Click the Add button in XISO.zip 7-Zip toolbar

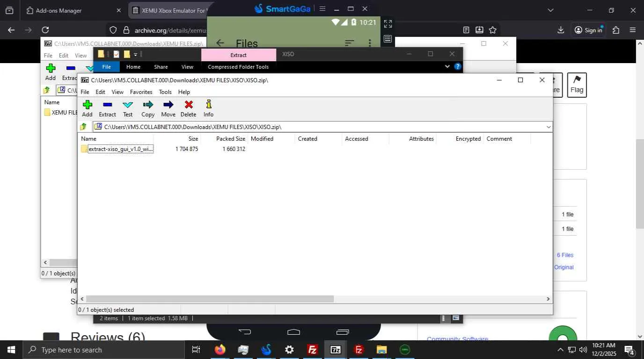pos(87,108)
